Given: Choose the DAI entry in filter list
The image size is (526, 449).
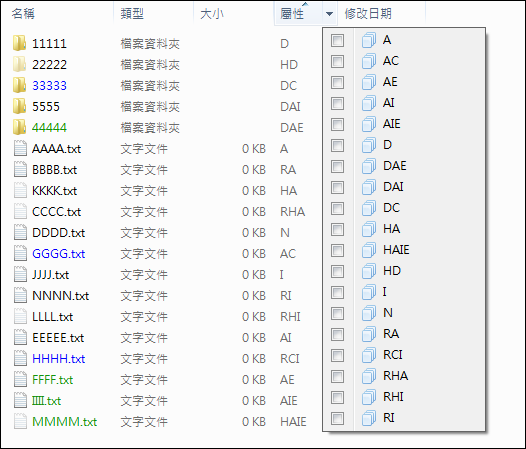Looking at the screenshot, I should (393, 187).
